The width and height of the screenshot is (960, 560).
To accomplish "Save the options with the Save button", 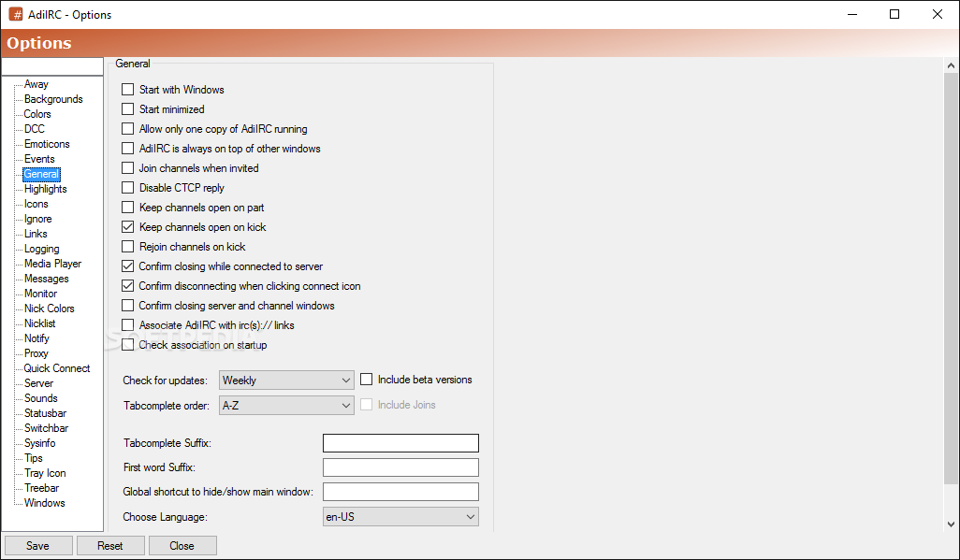I will 38,545.
